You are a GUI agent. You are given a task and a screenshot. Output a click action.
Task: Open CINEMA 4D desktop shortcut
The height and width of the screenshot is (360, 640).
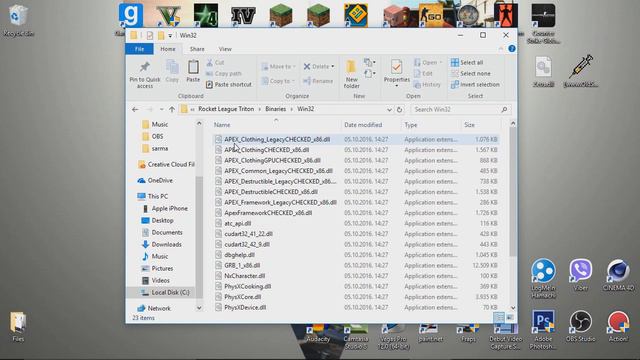[x=618, y=275]
